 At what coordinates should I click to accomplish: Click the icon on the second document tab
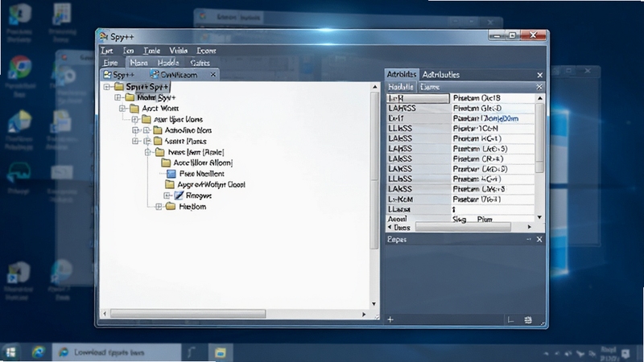(x=155, y=74)
